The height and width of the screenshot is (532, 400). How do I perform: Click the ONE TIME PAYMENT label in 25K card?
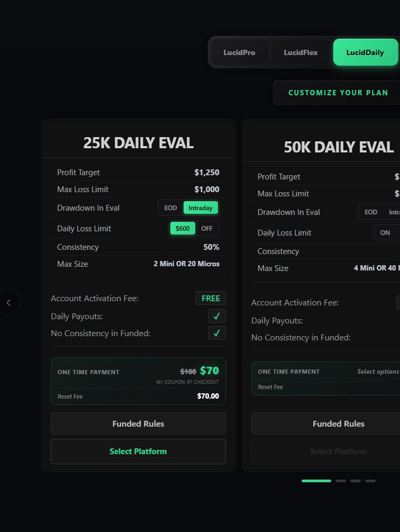pos(88,372)
